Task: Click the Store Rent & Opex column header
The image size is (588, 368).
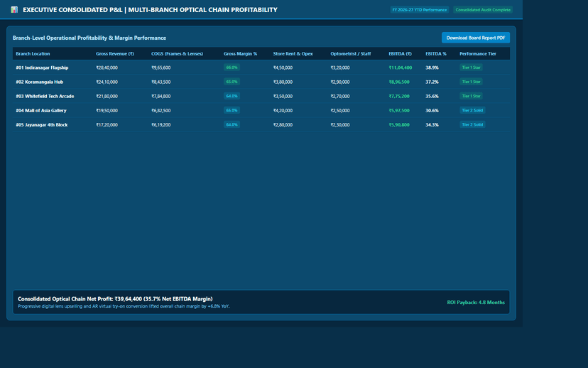Action: coord(293,54)
